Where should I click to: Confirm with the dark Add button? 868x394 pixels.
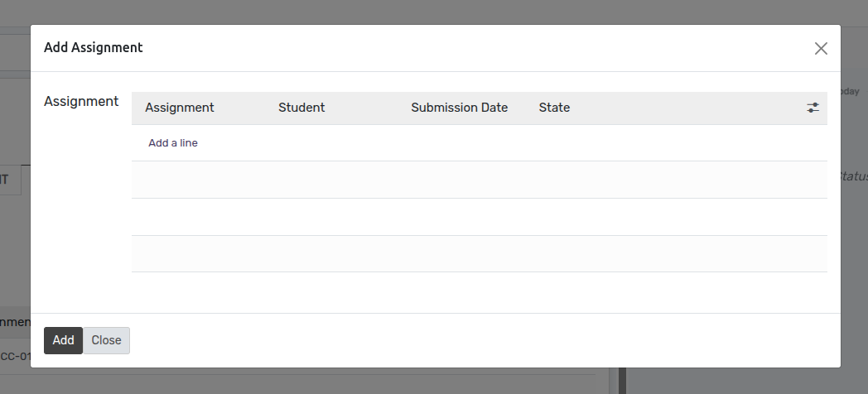coord(63,340)
